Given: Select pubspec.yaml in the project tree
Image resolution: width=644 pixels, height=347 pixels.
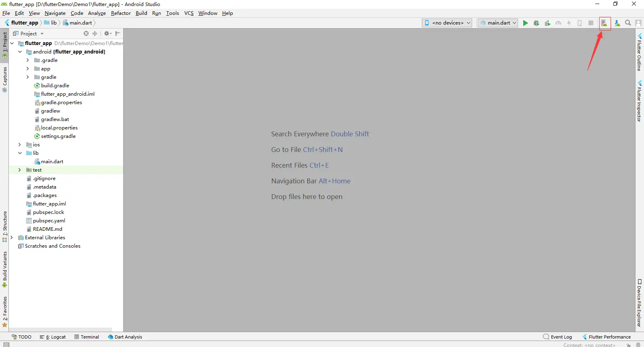Looking at the screenshot, I should click(49, 221).
